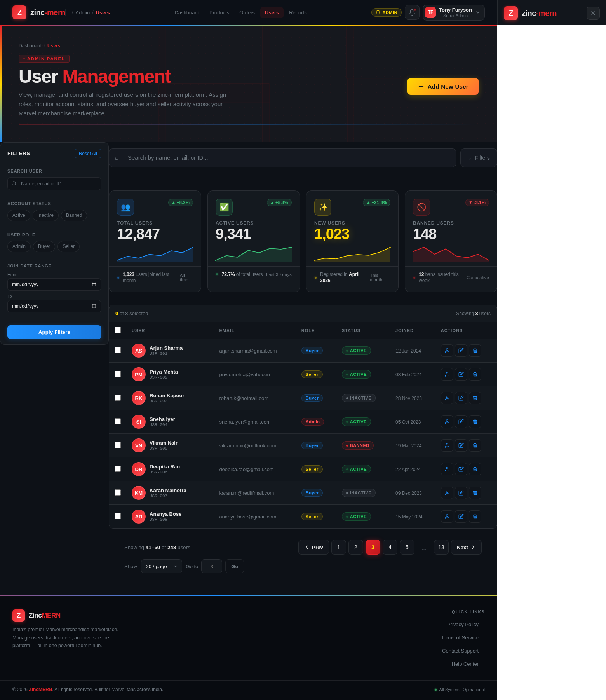Delete user Priya Mehta
Screen dimensions: 606x700
[x=475, y=374]
